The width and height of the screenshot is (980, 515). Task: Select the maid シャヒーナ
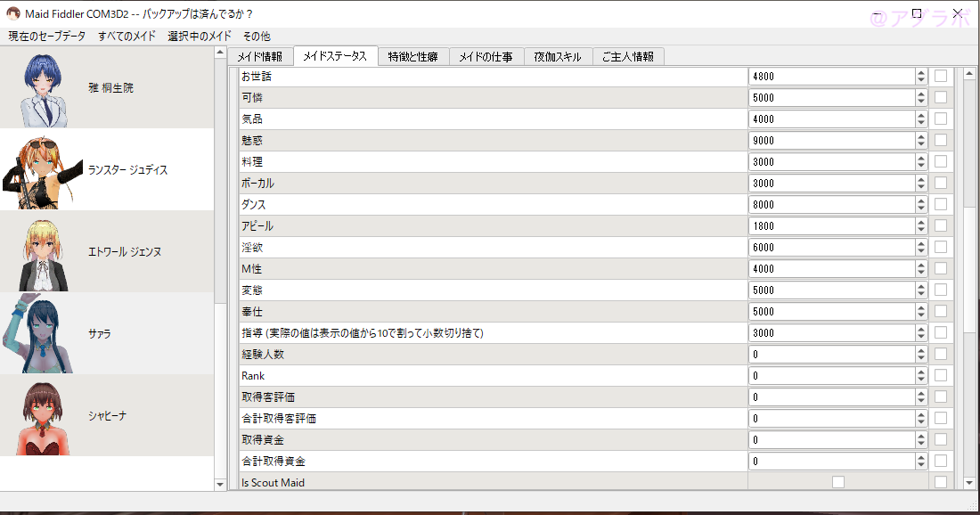tap(107, 413)
